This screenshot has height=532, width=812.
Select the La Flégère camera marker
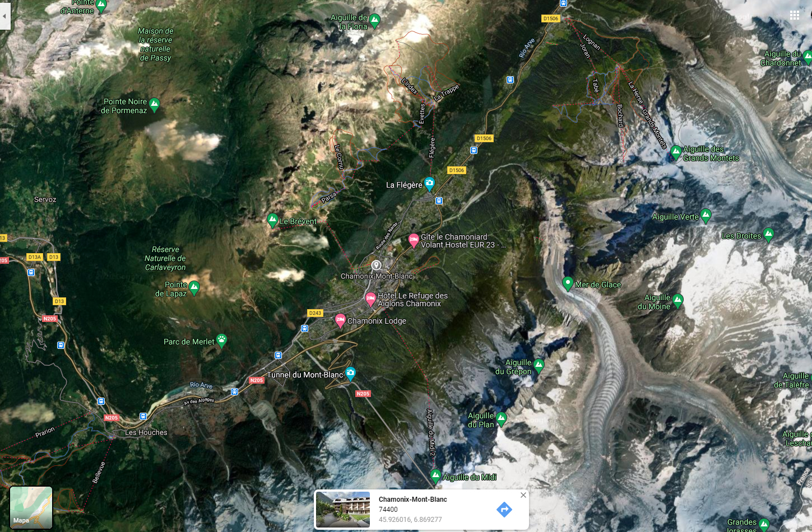(x=429, y=183)
